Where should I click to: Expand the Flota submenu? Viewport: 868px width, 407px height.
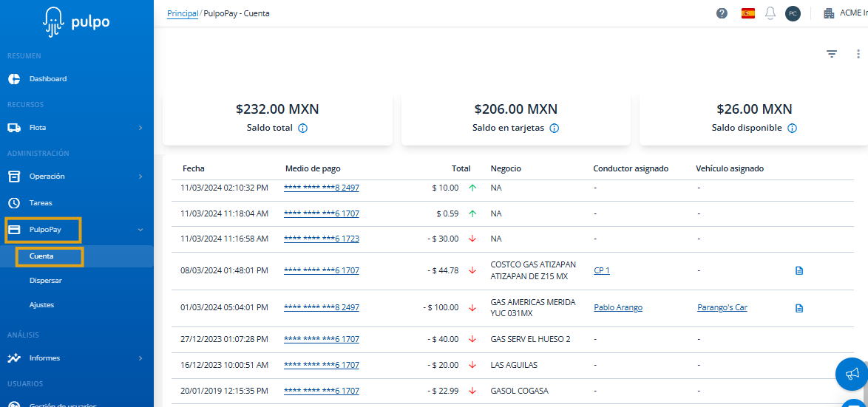(x=140, y=128)
